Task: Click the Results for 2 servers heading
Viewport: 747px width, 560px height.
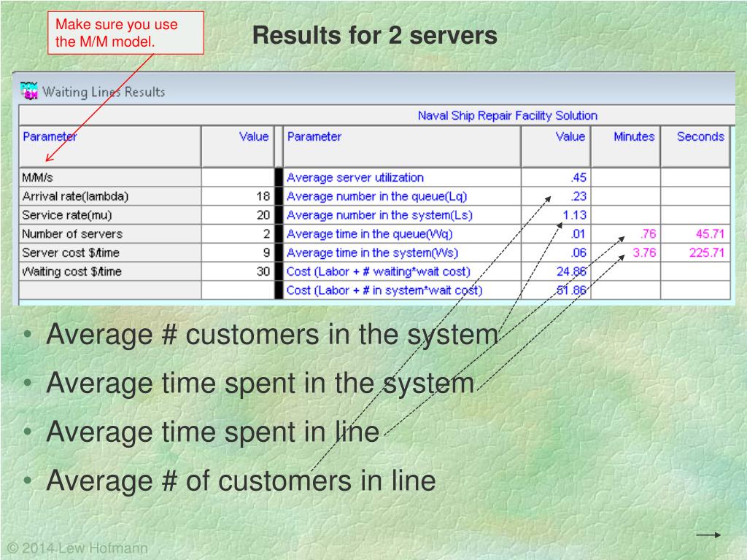Action: [375, 35]
